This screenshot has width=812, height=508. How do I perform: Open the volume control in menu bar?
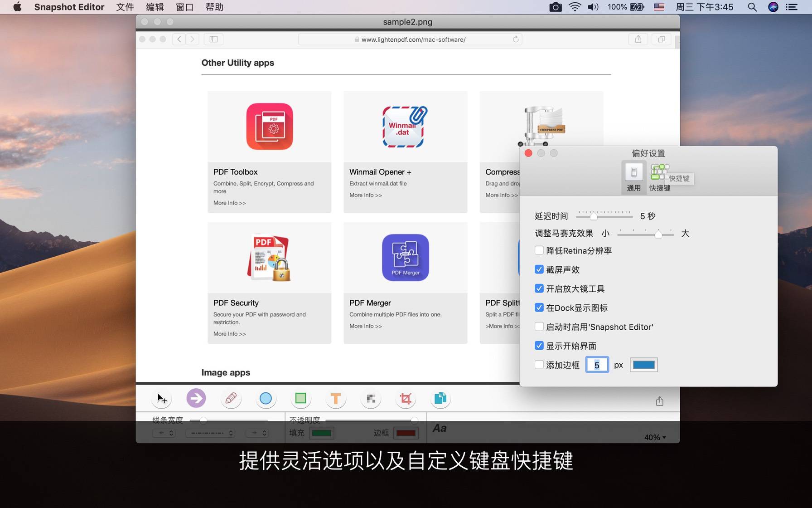pos(593,7)
